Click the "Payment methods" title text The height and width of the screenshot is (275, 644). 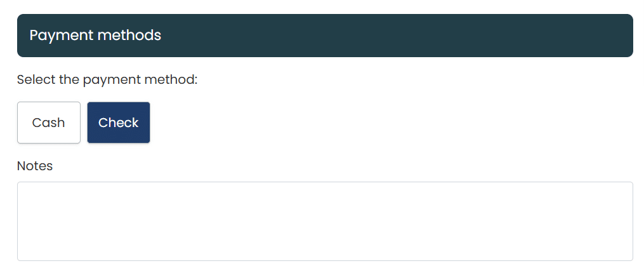pos(95,36)
